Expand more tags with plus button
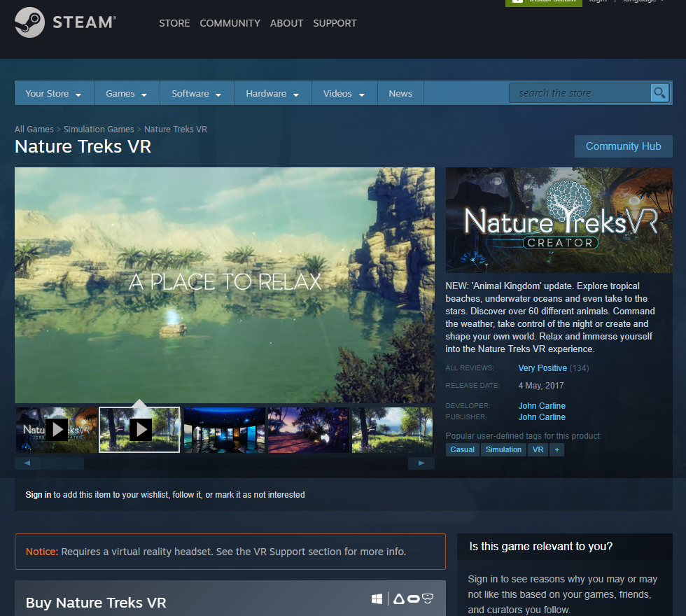Viewport: 686px width, 616px height. coord(557,449)
